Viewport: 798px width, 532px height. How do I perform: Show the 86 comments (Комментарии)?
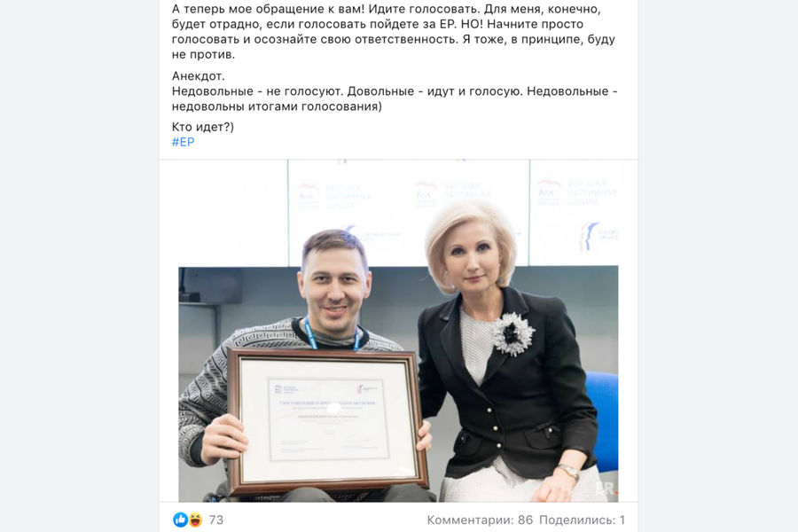click(x=480, y=520)
